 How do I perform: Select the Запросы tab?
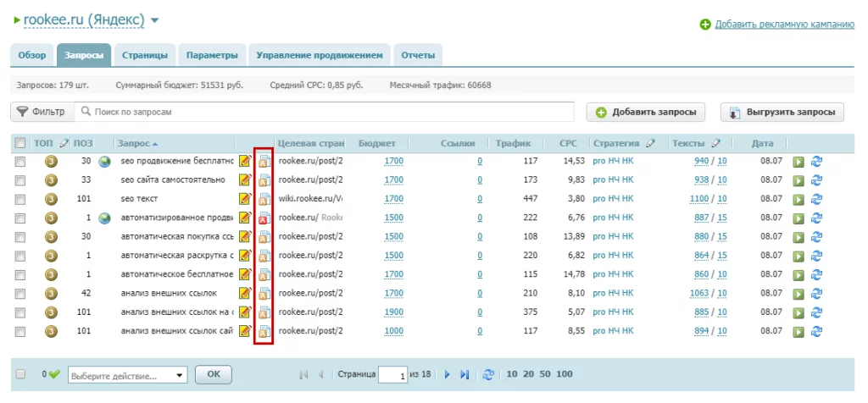(x=84, y=55)
